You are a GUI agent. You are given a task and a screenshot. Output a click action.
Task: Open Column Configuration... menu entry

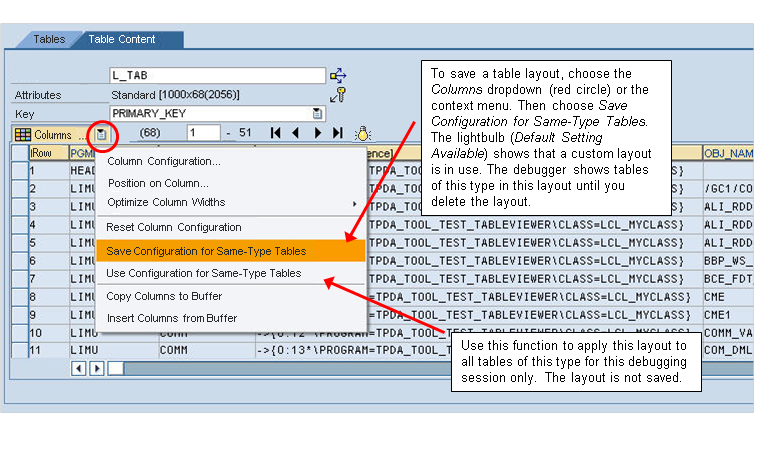[x=164, y=161]
